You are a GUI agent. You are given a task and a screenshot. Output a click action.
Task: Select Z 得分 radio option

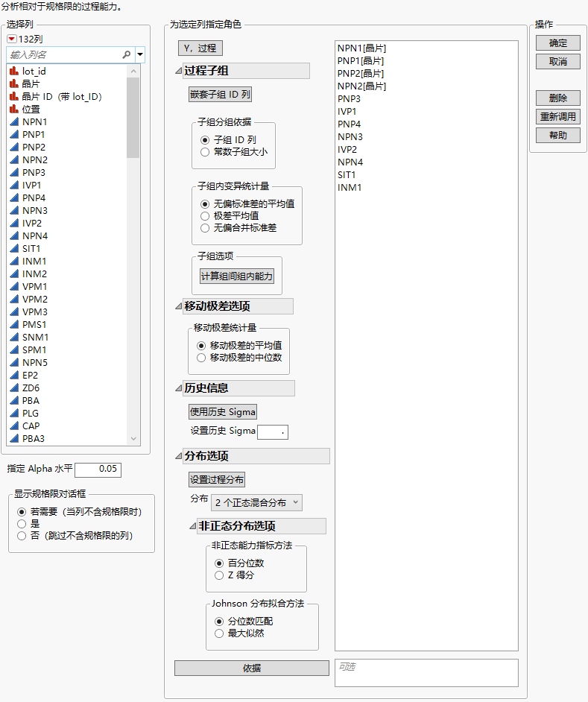[x=219, y=575]
